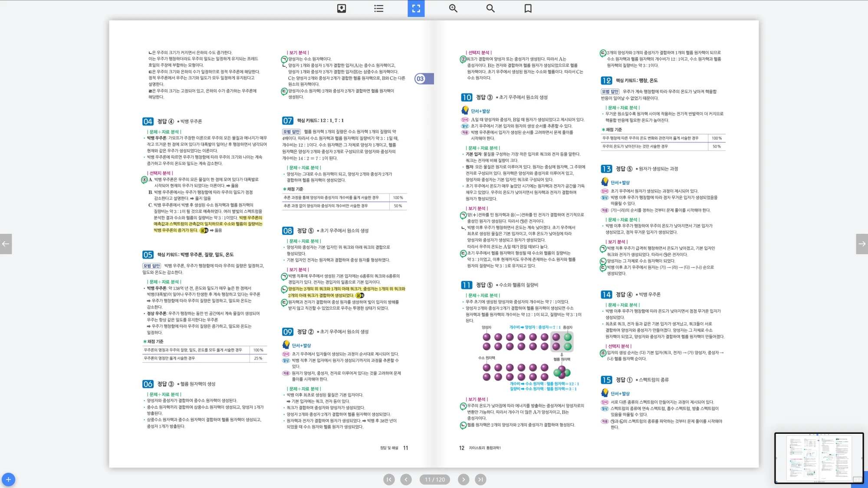Image resolution: width=868 pixels, height=488 pixels.
Task: Jump to the last page
Action: tap(480, 479)
